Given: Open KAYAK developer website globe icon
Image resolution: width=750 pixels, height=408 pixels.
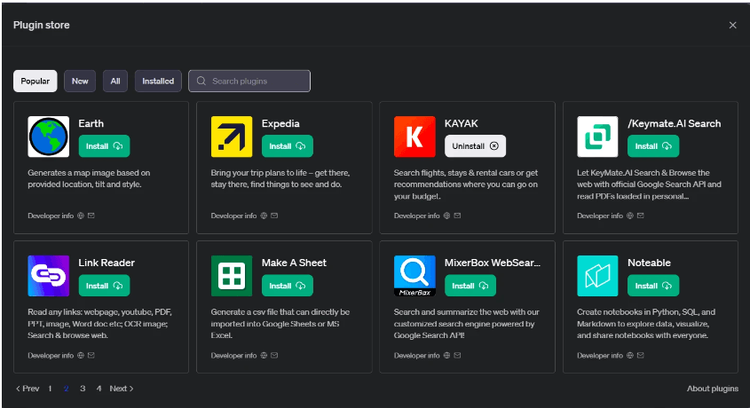Looking at the screenshot, I should click(447, 216).
